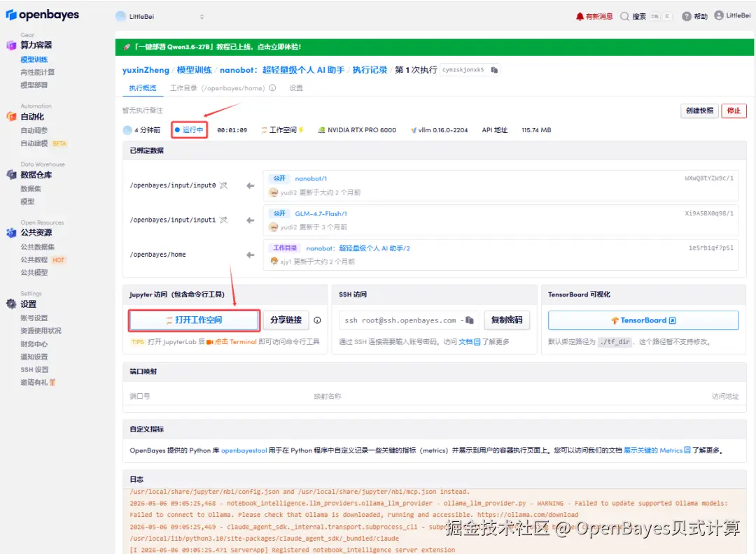The height and width of the screenshot is (554, 756).
Task: Open 模型 under 数据仓库
Action: (27, 202)
